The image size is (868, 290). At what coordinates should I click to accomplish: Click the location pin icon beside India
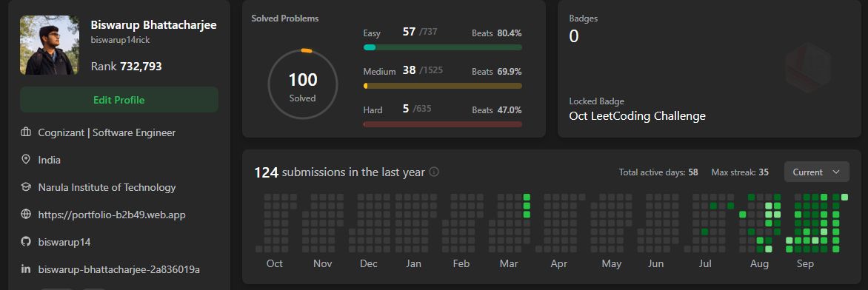[x=25, y=160]
